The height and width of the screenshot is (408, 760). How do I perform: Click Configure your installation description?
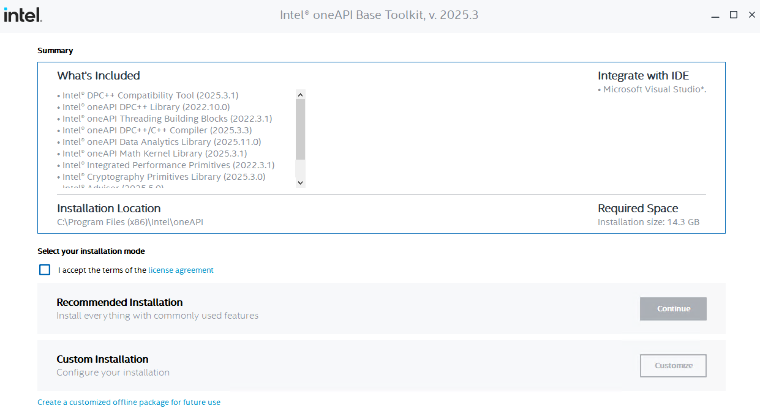[113, 373]
